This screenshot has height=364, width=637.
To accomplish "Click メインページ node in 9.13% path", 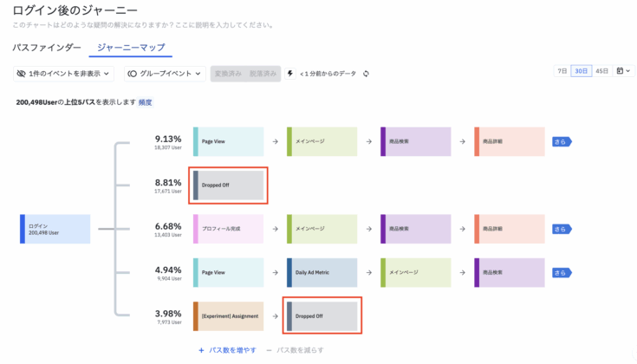I will click(322, 141).
